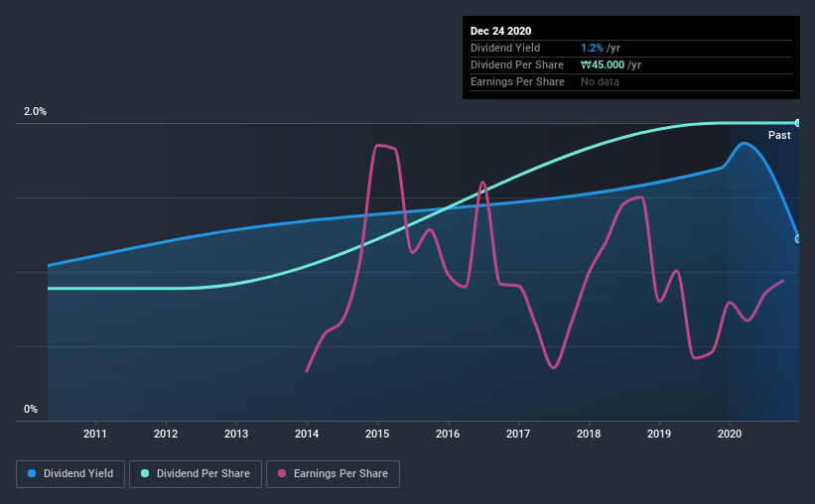Image resolution: width=815 pixels, height=504 pixels.
Task: Toggle the Dividend Yield legend button
Action: pyautogui.click(x=70, y=474)
